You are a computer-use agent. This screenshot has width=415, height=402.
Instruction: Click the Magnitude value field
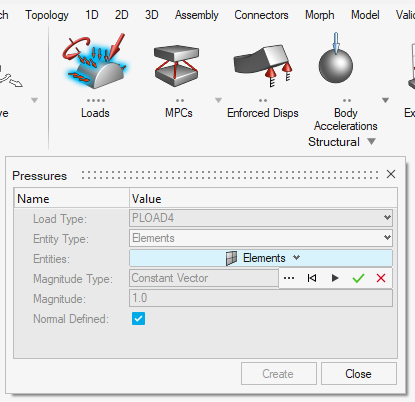[x=261, y=298]
